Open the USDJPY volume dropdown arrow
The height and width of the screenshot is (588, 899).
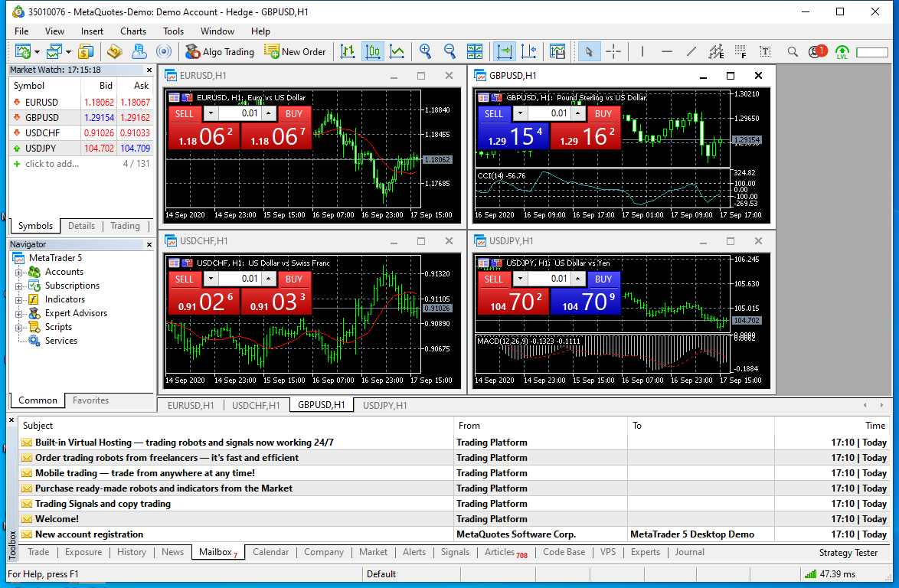[x=520, y=279]
